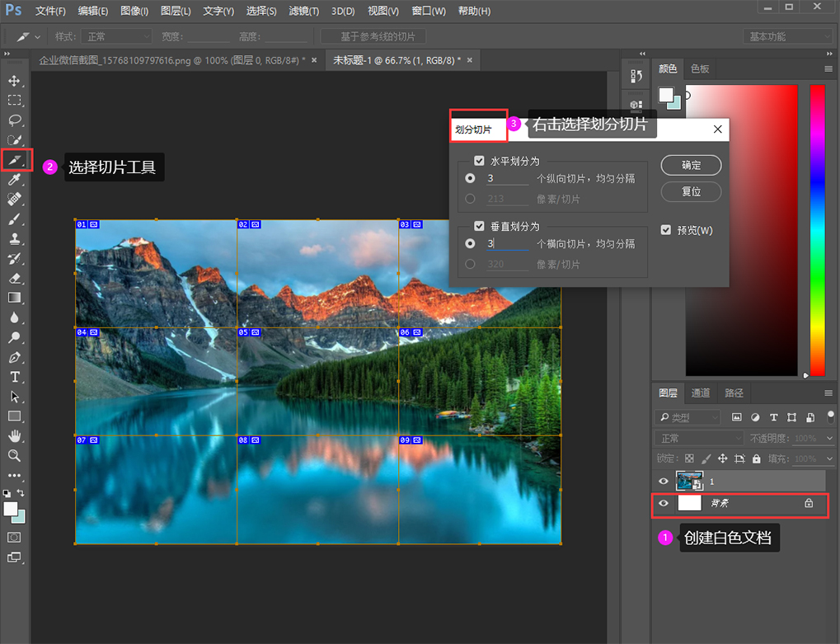Disable the 预览(W) preview checkbox

pos(666,230)
